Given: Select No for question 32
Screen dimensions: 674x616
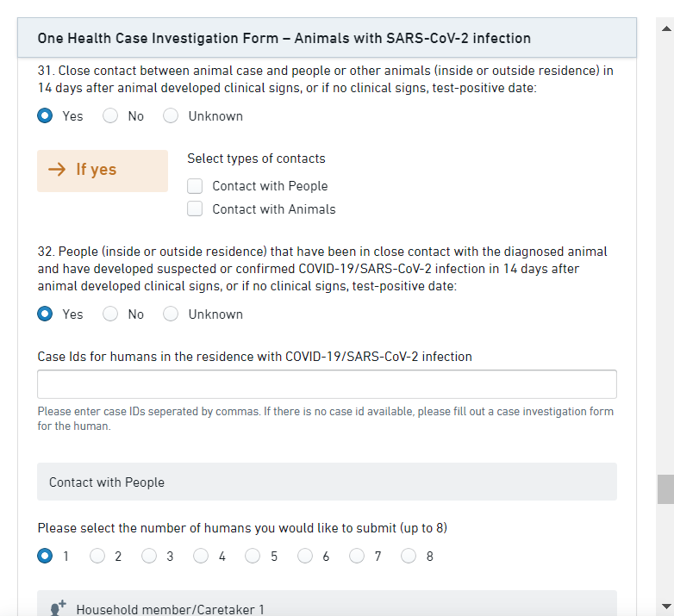Looking at the screenshot, I should [110, 314].
